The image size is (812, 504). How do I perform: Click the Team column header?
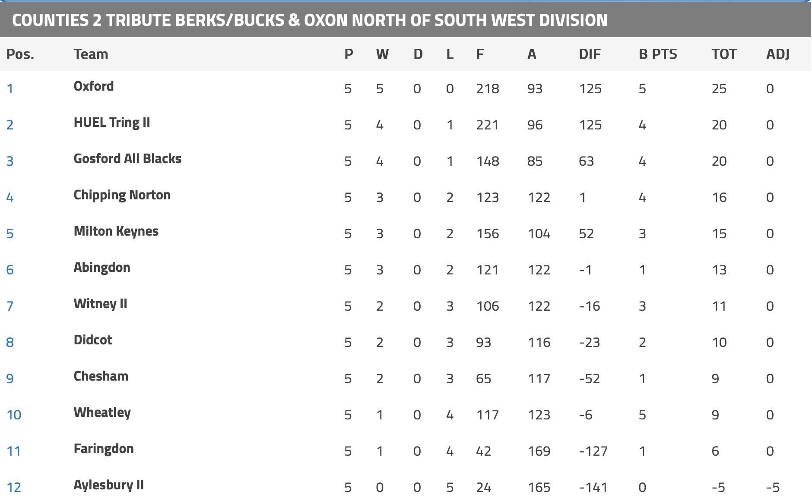[x=91, y=54]
